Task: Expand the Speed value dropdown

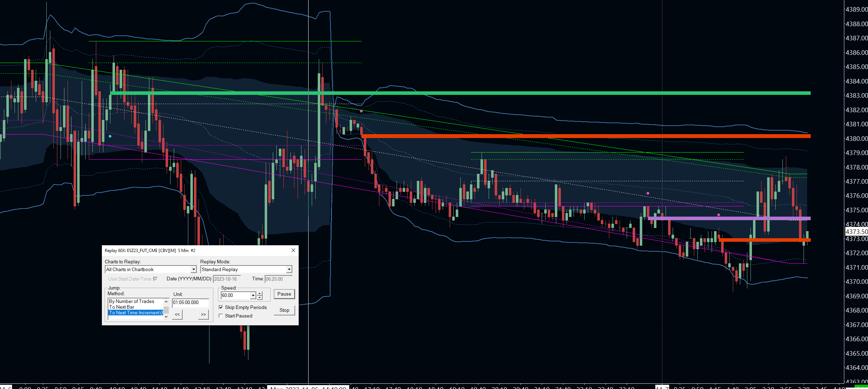Action: (x=253, y=296)
